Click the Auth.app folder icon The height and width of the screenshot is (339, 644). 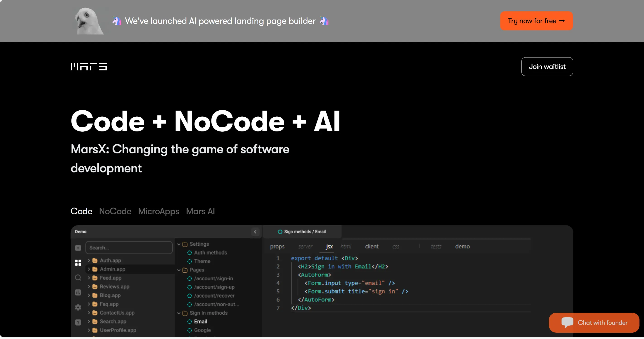pos(95,260)
